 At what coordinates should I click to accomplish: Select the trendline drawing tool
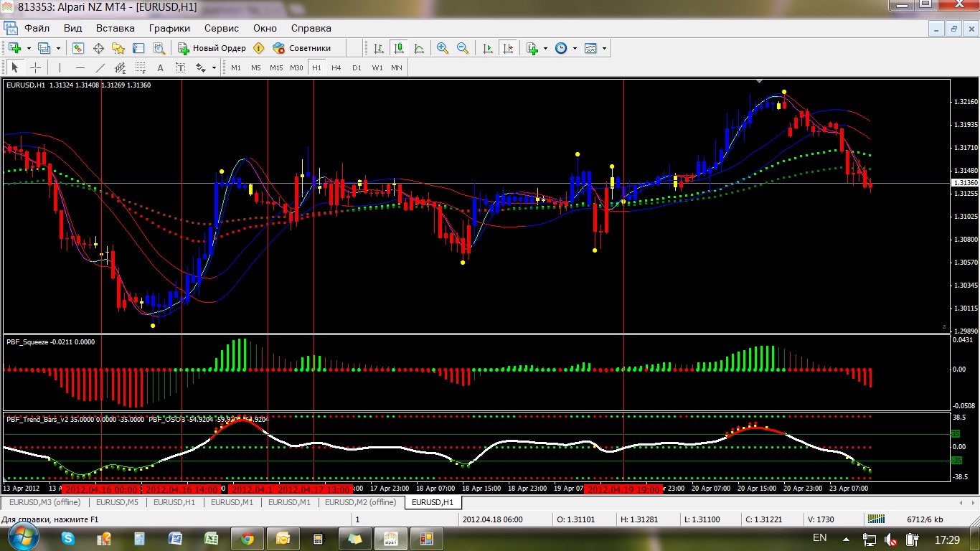pyautogui.click(x=100, y=67)
